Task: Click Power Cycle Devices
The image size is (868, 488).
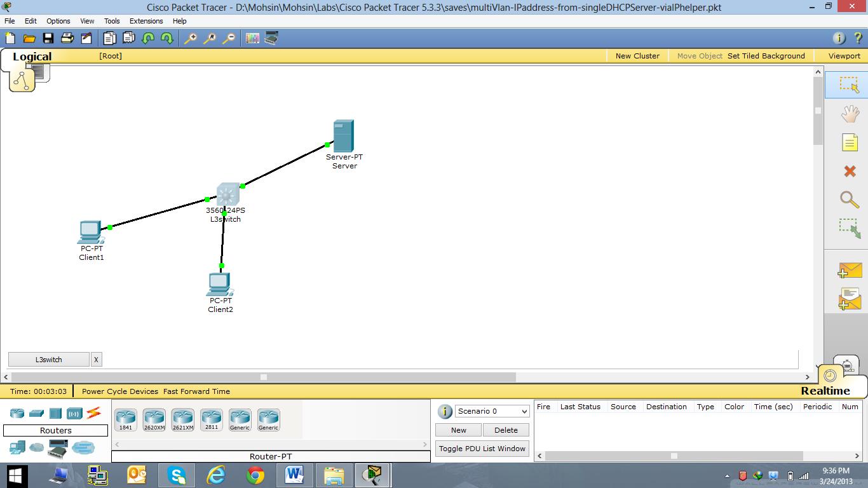Action: (120, 391)
